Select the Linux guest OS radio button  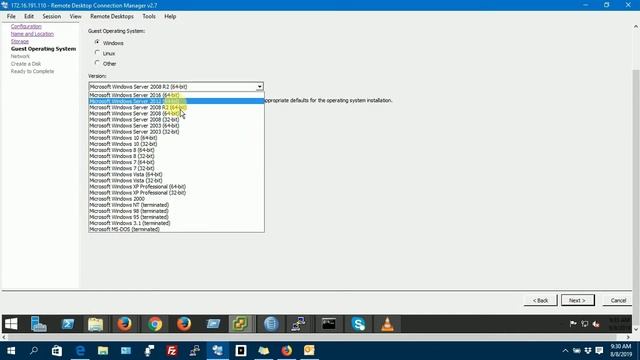coord(97,53)
